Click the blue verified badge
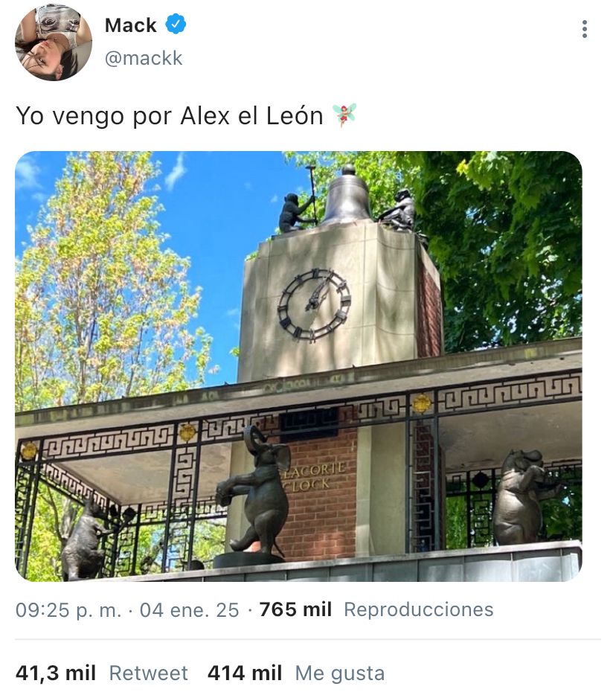This screenshot has width=616, height=695. coord(176,25)
